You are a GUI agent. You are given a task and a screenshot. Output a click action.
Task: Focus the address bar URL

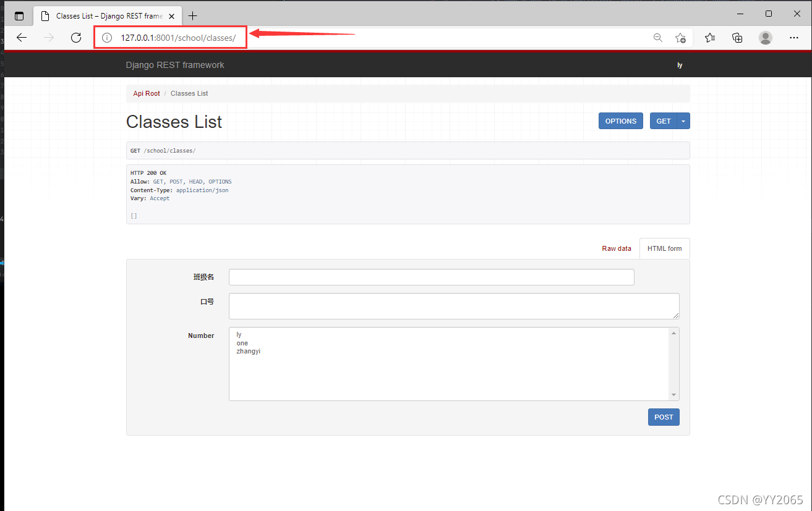pos(178,38)
